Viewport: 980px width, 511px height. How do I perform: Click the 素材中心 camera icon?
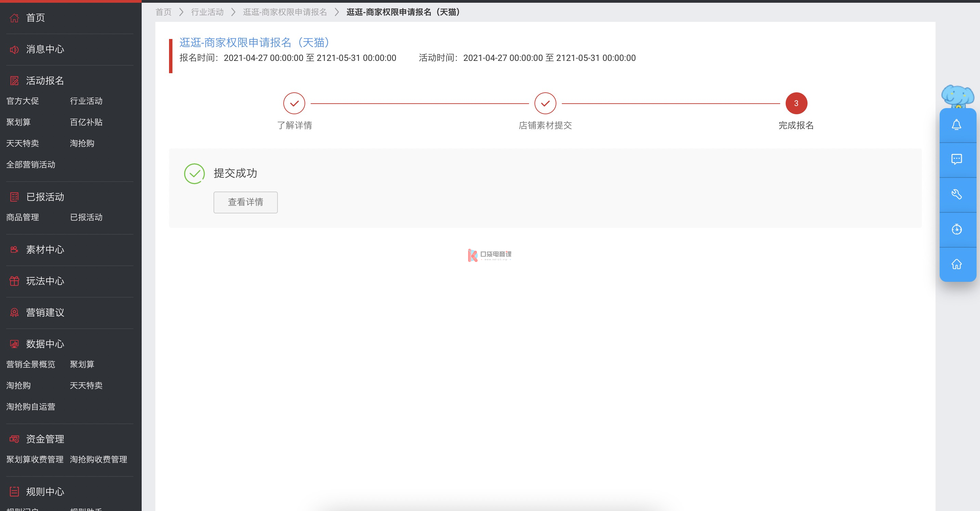[x=14, y=250]
